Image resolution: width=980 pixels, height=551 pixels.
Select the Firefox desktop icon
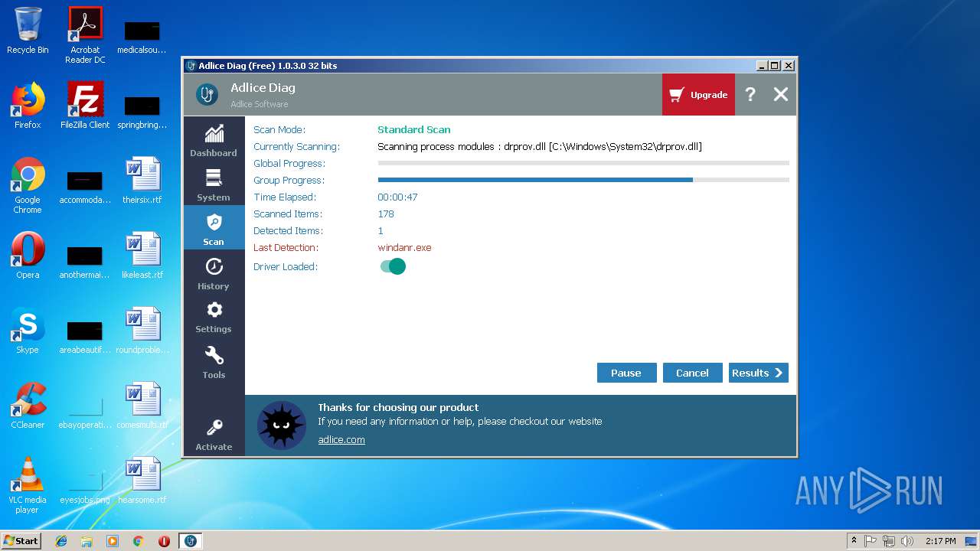click(28, 106)
